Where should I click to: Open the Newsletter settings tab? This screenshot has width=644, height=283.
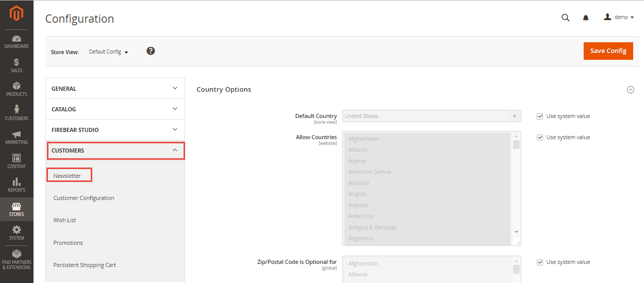point(68,176)
